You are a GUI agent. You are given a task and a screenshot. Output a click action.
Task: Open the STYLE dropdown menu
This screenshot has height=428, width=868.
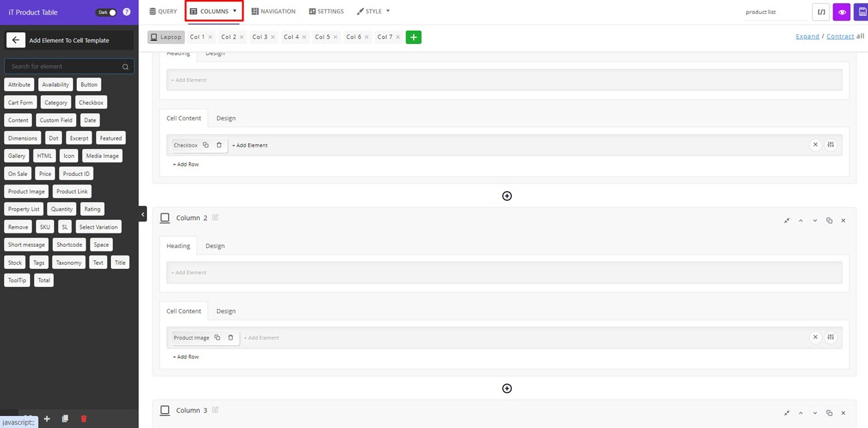(374, 11)
